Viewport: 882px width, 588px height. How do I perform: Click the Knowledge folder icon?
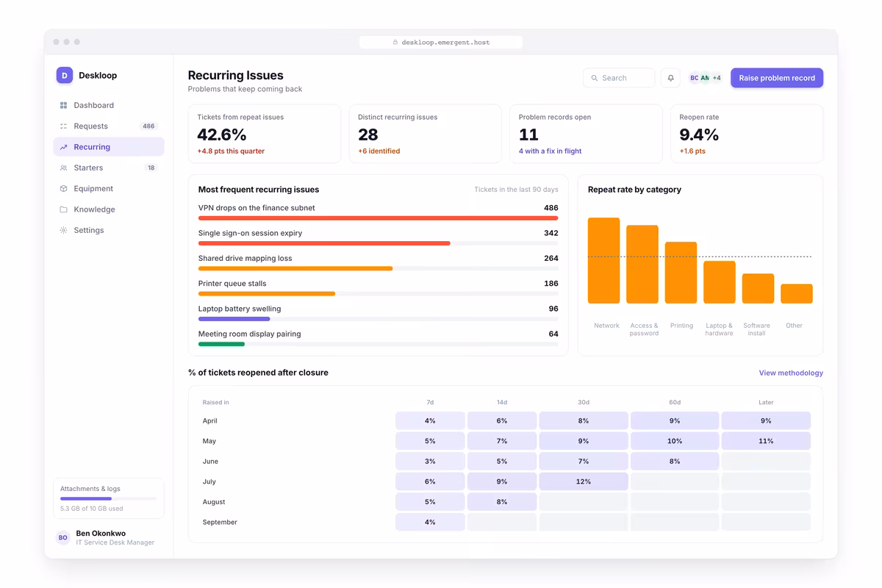[x=63, y=209]
